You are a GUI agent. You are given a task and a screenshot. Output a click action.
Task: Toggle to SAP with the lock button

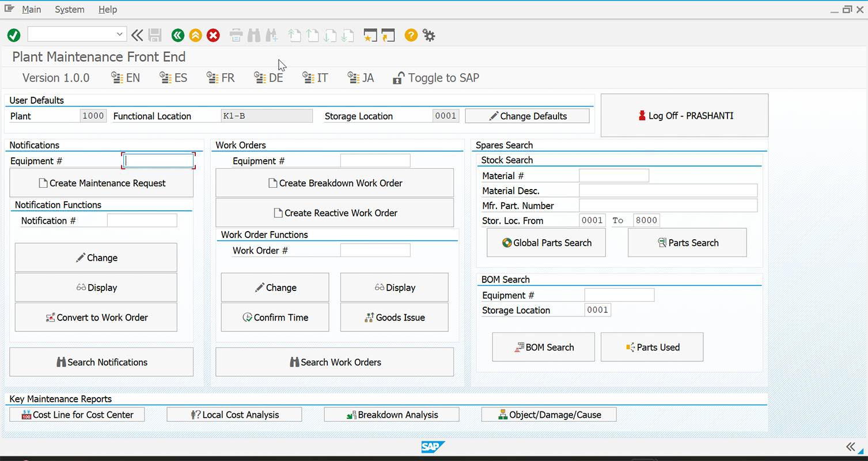pos(436,78)
